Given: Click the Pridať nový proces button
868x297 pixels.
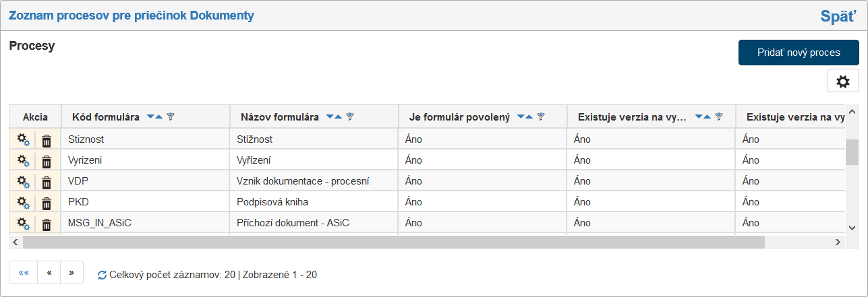Looking at the screenshot, I should coord(798,53).
